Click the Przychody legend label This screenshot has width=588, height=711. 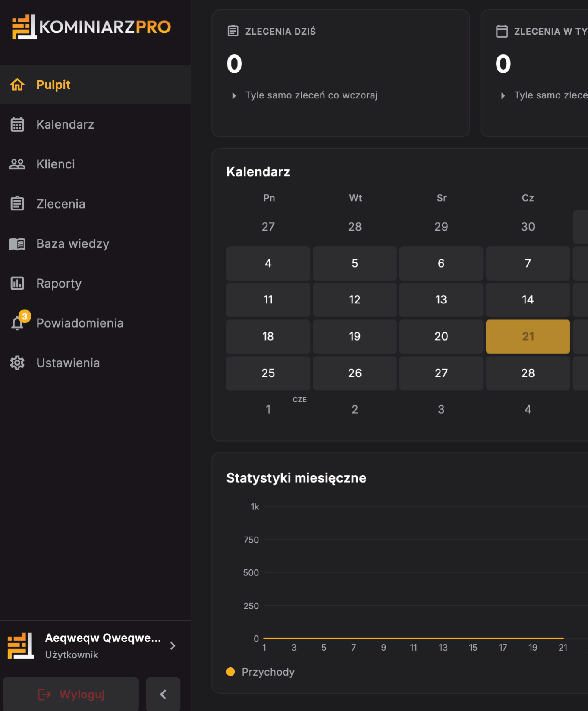coord(268,672)
